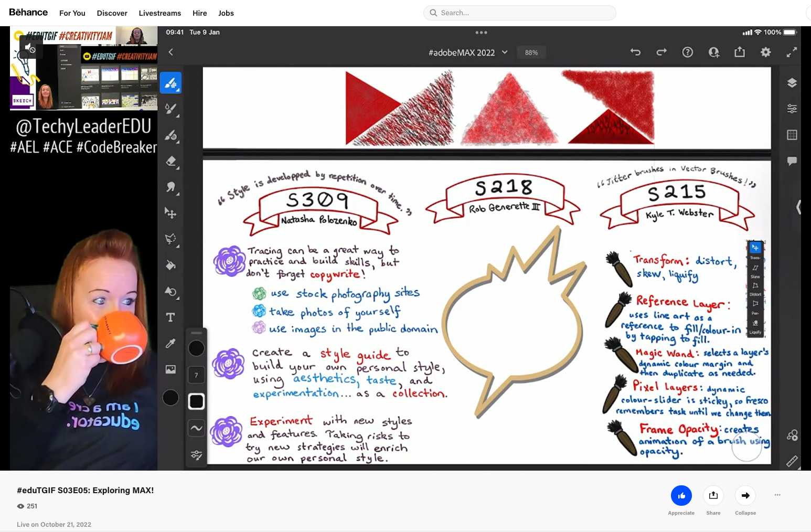The height and width of the screenshot is (532, 811).
Task: Select the Lasso selection tool
Action: pyautogui.click(x=170, y=239)
